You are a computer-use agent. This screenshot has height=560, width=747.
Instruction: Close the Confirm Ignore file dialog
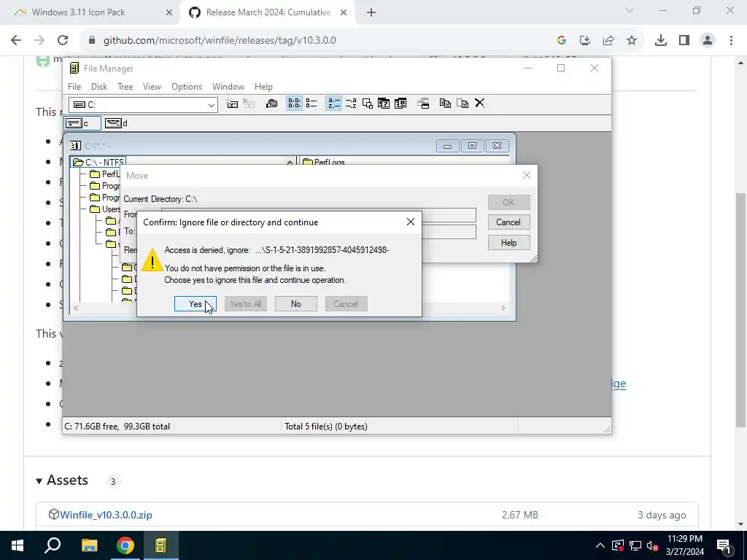[411, 222]
